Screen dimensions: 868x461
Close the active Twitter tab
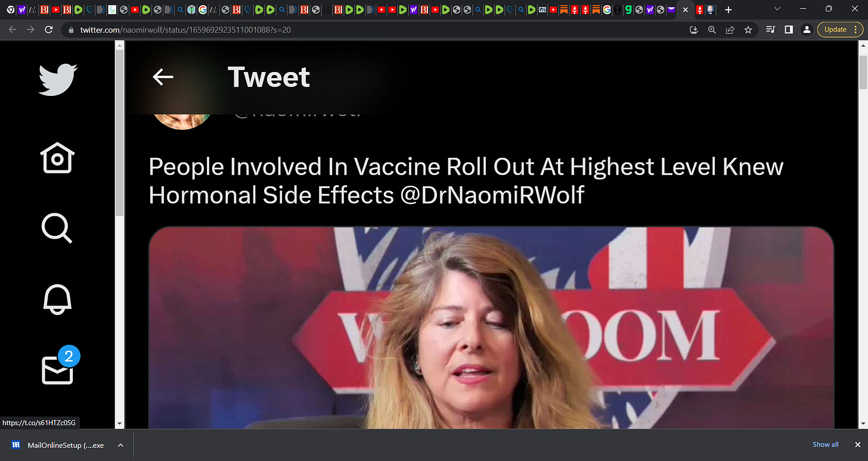point(685,10)
